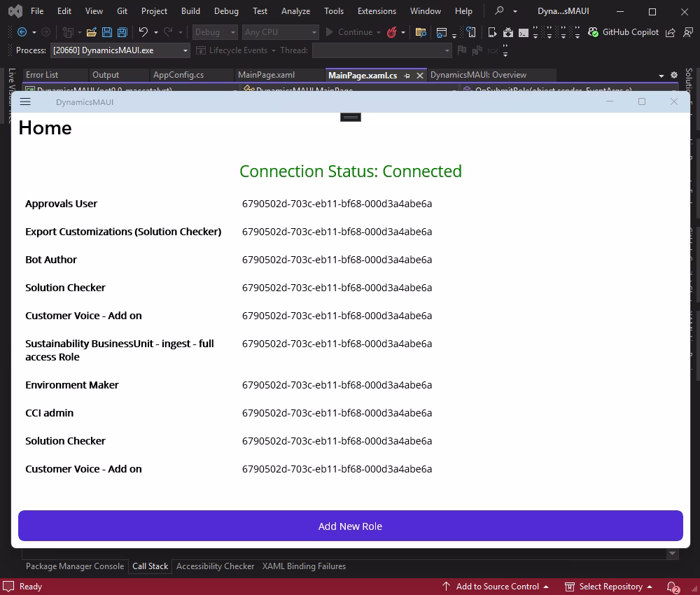This screenshot has height=595, width=700.
Task: Click the Connection Status: Connected label
Action: [351, 171]
